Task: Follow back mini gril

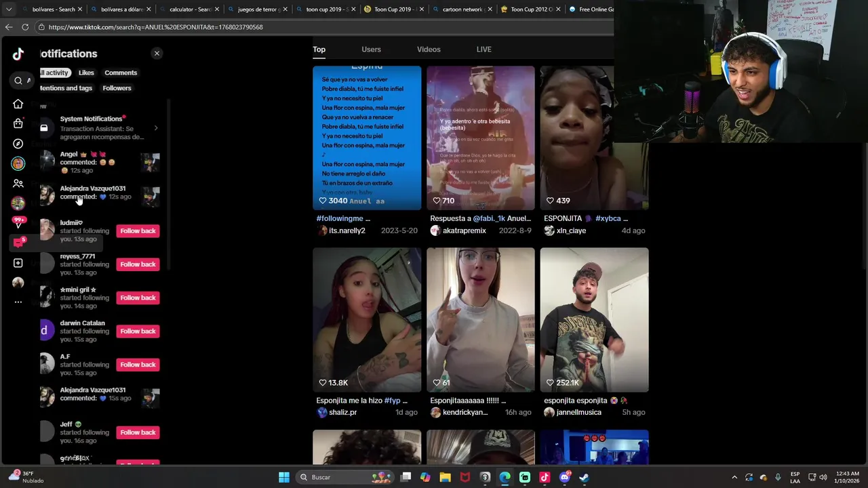Action: pos(138,298)
